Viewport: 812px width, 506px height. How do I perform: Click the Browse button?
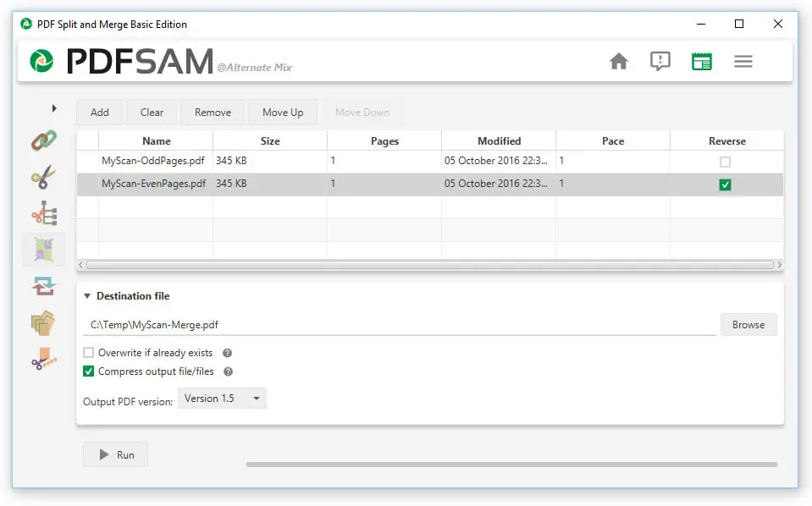(748, 324)
